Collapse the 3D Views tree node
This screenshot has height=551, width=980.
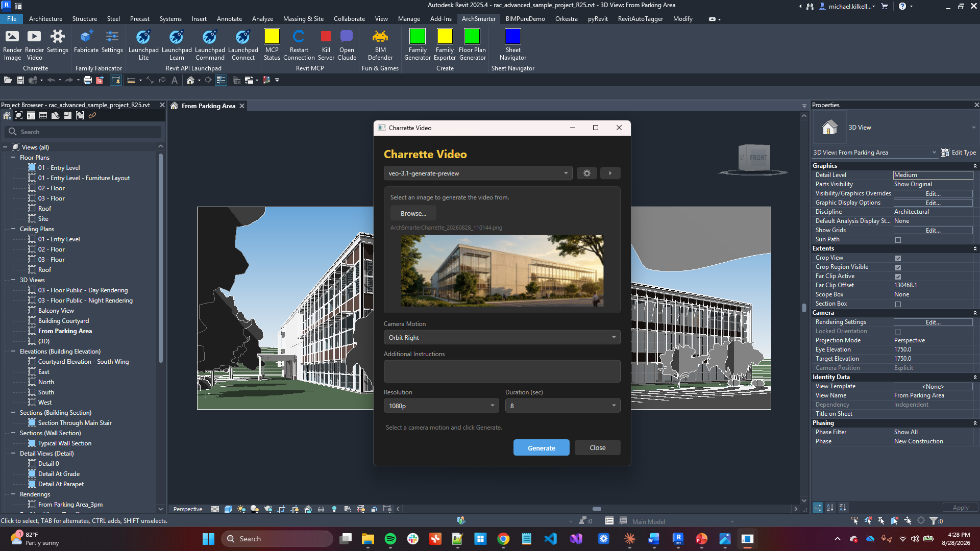click(x=13, y=280)
